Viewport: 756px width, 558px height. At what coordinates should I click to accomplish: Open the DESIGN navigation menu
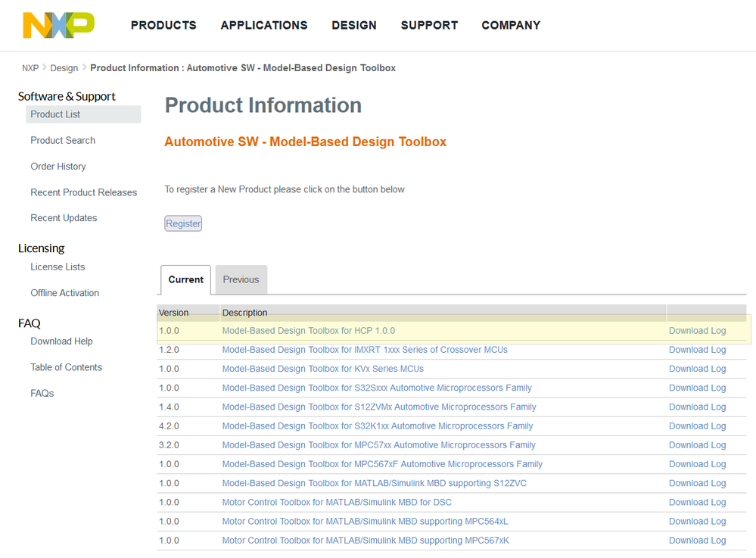(354, 25)
